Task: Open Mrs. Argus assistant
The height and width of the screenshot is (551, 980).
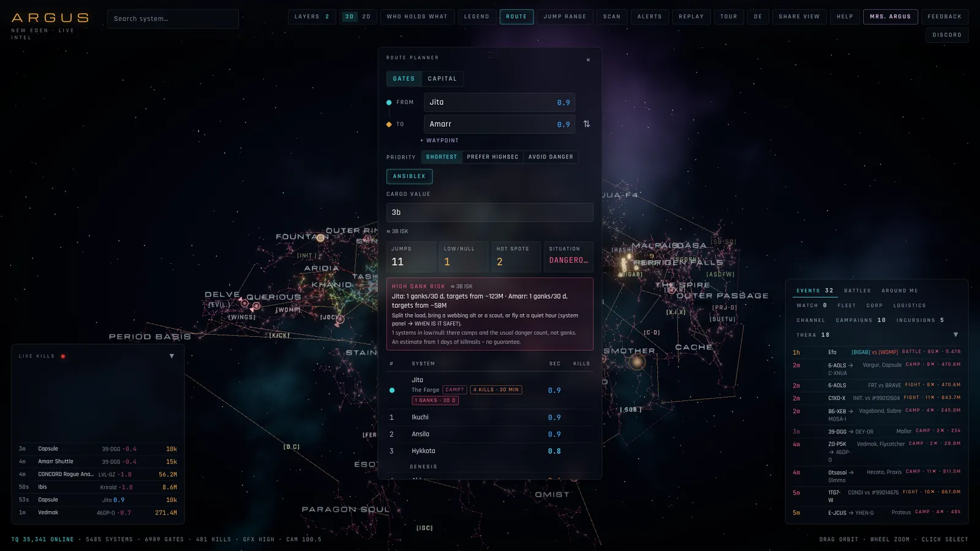Action: [891, 17]
